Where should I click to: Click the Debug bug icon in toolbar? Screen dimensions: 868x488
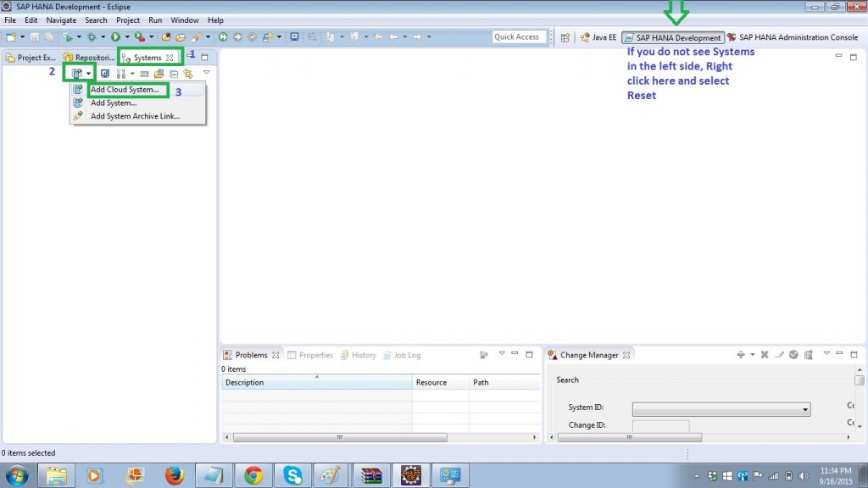92,37
